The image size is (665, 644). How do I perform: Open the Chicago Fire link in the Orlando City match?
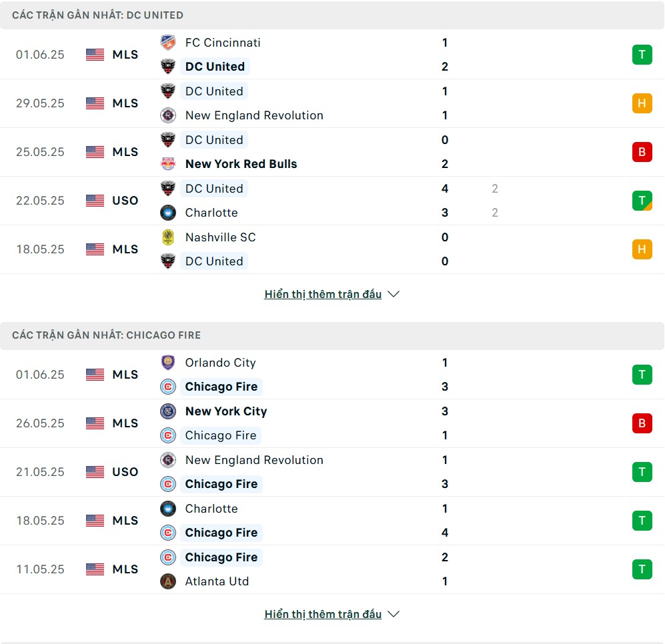[221, 387]
